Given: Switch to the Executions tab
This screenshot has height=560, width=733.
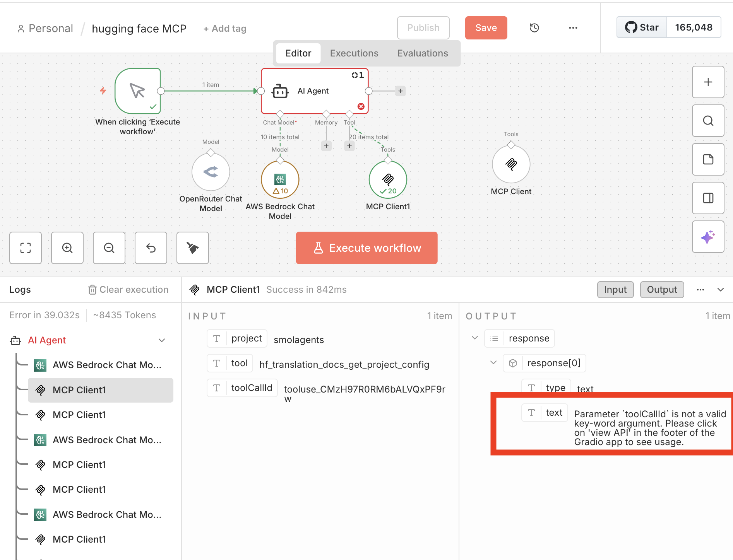Looking at the screenshot, I should pyautogui.click(x=354, y=53).
